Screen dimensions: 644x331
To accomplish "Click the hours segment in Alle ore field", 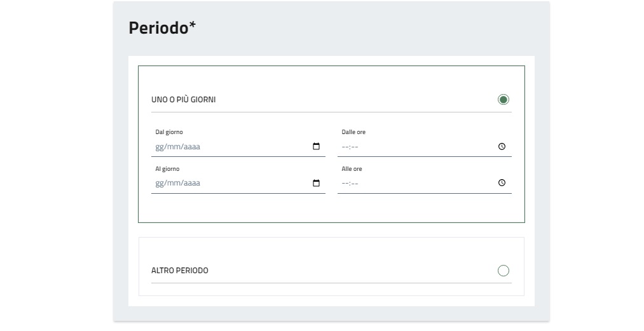I will [x=345, y=183].
